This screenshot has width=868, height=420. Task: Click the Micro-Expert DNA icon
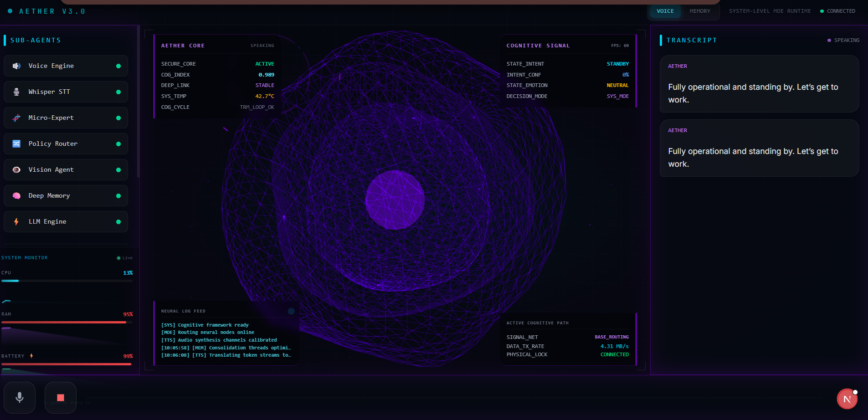(16, 118)
